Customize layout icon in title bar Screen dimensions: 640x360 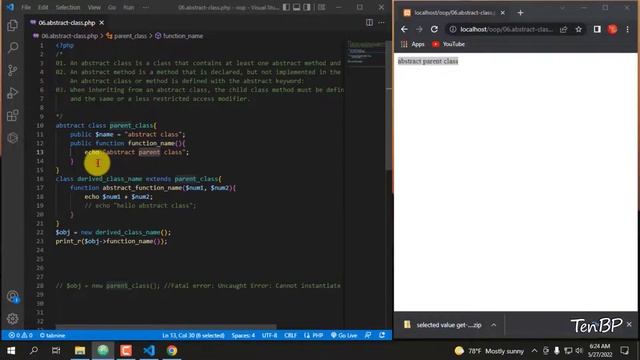click(x=322, y=7)
